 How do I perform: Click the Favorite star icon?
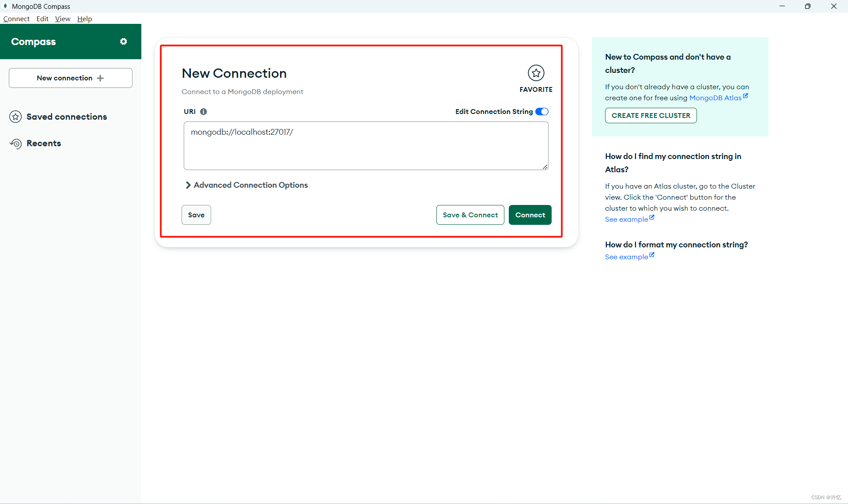[x=536, y=73]
